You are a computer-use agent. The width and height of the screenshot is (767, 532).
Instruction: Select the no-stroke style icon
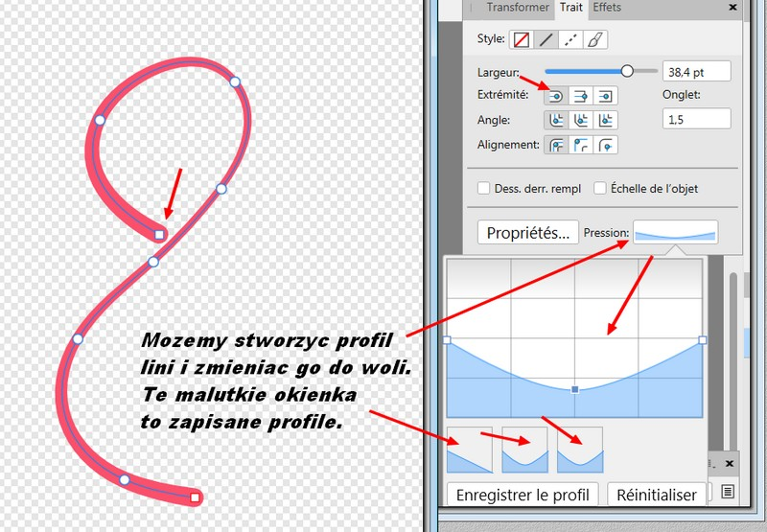click(x=522, y=39)
